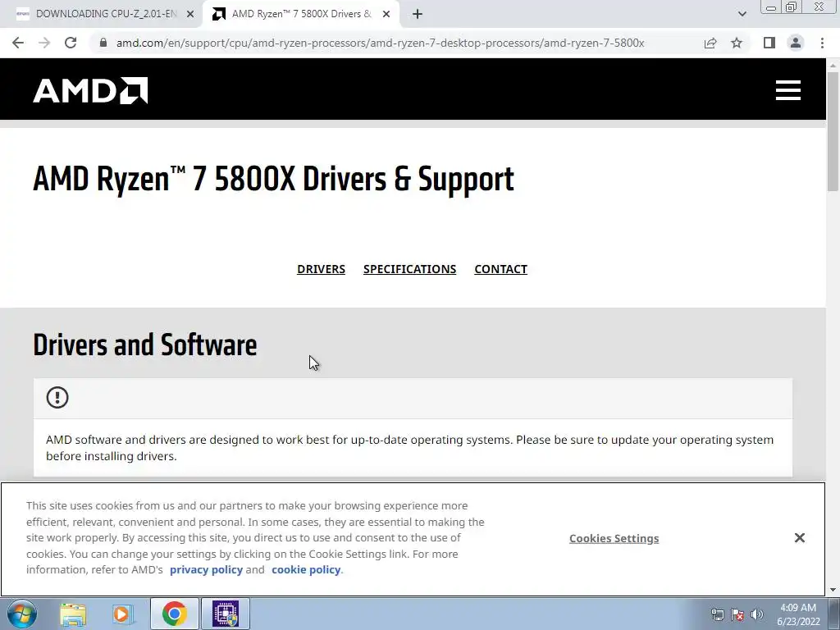Go back using the browser back arrow

click(18, 43)
